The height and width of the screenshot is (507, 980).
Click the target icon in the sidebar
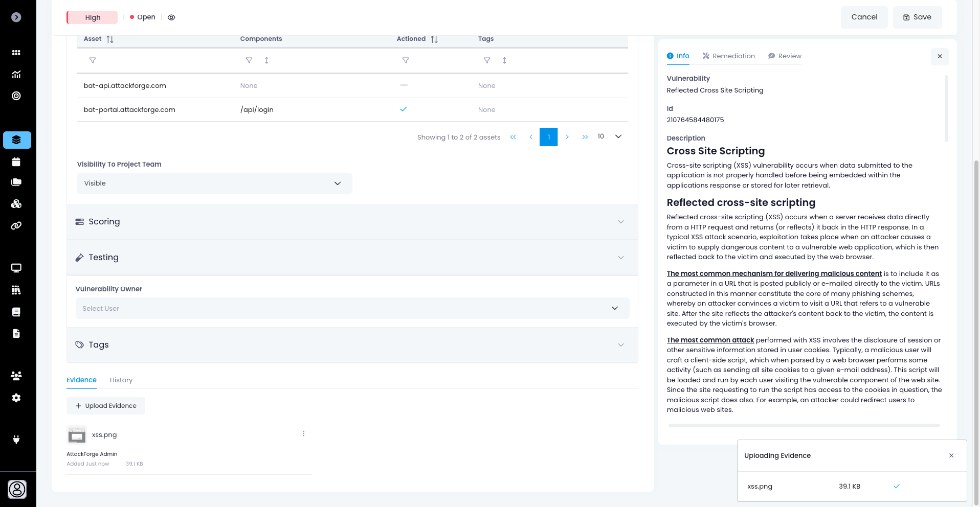[16, 96]
